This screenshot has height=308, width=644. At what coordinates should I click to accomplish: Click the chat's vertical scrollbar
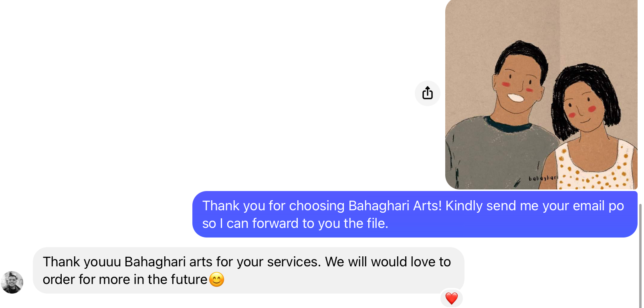tap(641, 256)
